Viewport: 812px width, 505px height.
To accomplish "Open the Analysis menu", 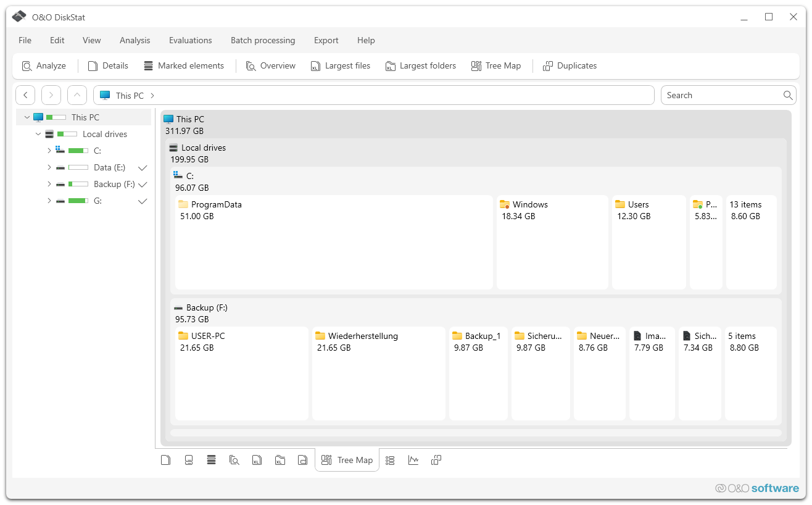I will [x=135, y=40].
